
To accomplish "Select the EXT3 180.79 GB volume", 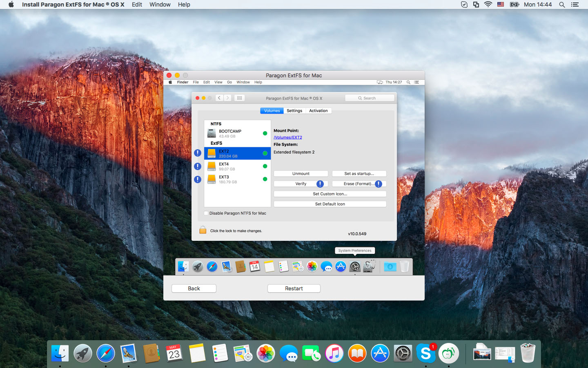I will [x=237, y=180].
